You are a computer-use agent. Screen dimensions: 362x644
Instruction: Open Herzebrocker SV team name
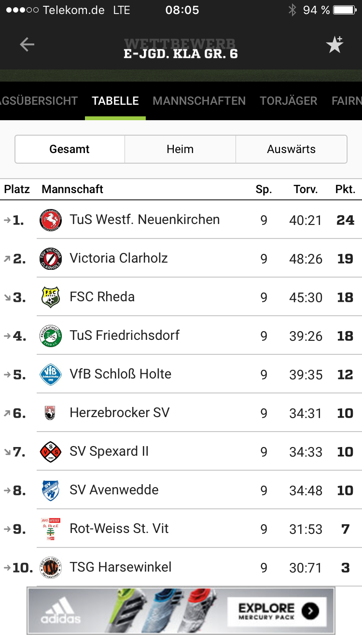point(120,413)
